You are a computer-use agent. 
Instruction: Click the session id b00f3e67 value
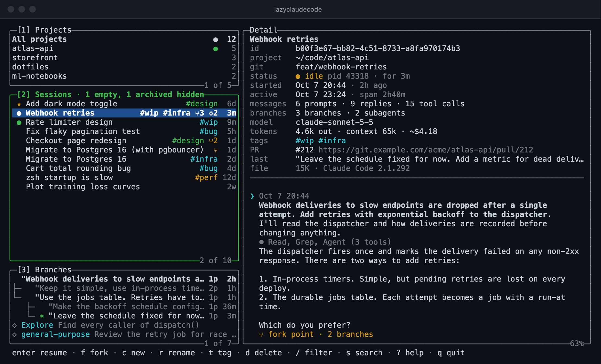378,49
